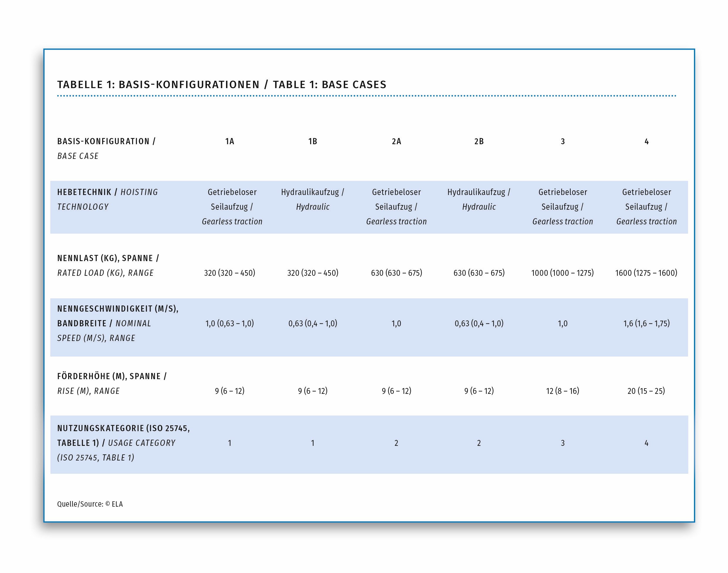The width and height of the screenshot is (728, 573).
Task: Select column header 1B
Action: 313,141
